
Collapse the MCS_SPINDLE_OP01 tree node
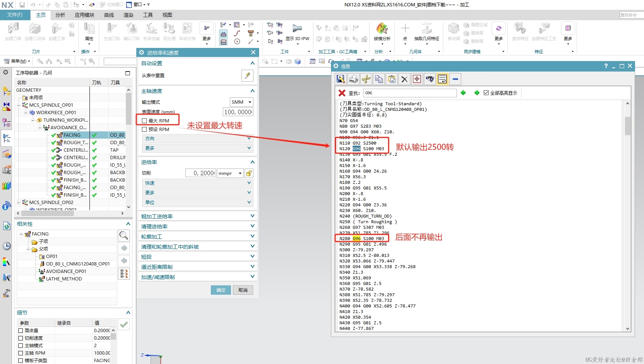point(19,105)
